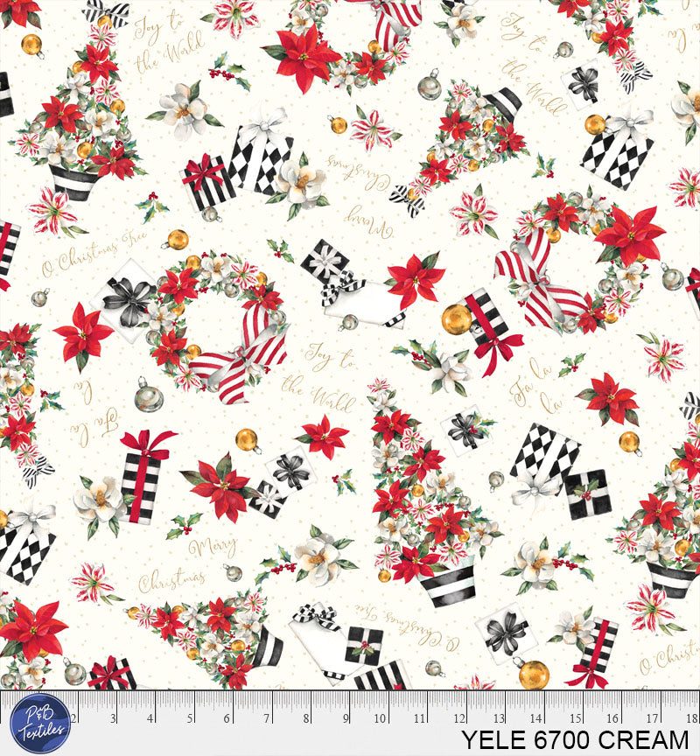Click the ruler number 7
This screenshot has width=700, height=756.
pyautogui.click(x=266, y=718)
